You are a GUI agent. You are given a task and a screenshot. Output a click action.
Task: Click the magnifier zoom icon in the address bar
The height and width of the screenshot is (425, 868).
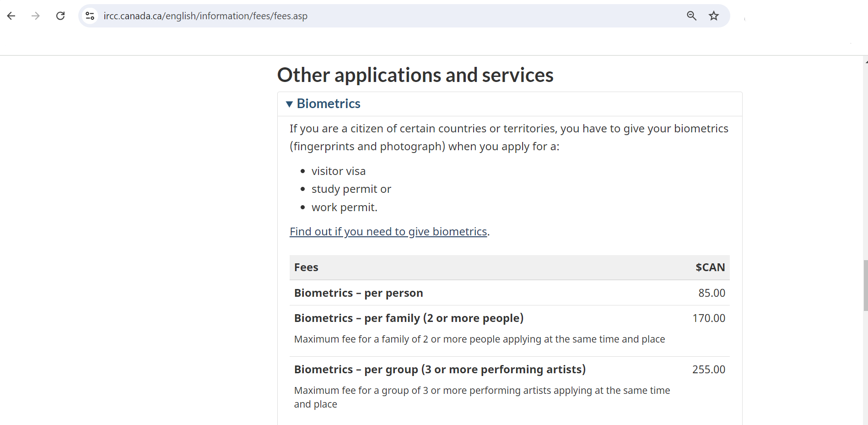point(691,16)
